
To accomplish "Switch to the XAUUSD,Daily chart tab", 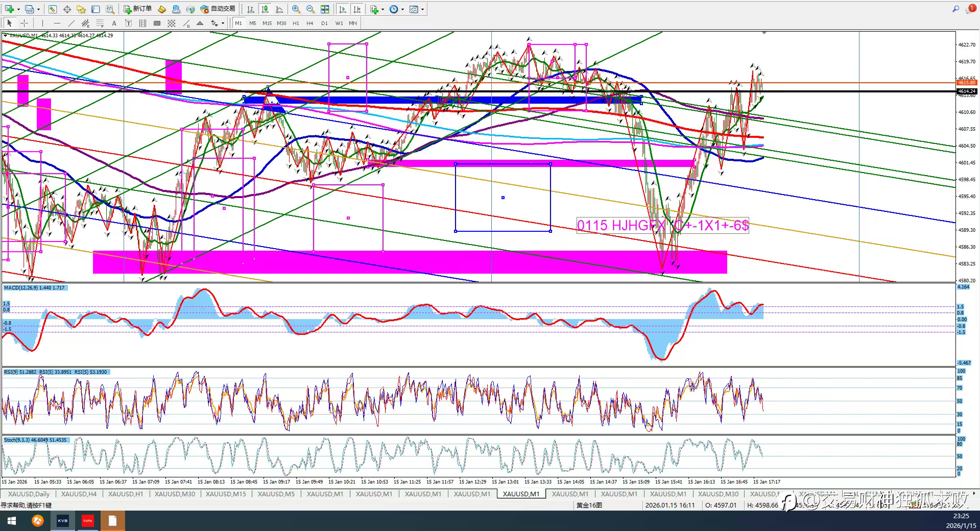I will point(29,494).
